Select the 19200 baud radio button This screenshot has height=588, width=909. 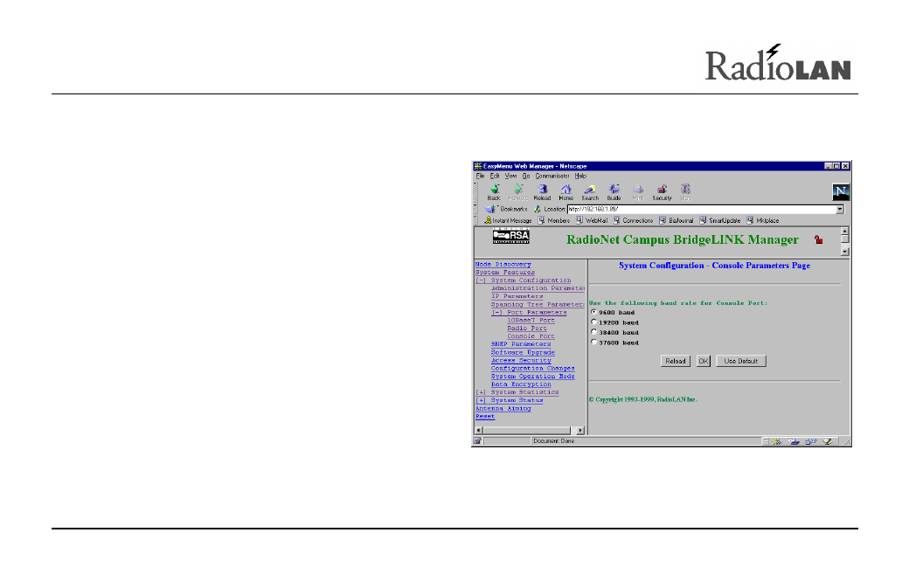593,322
